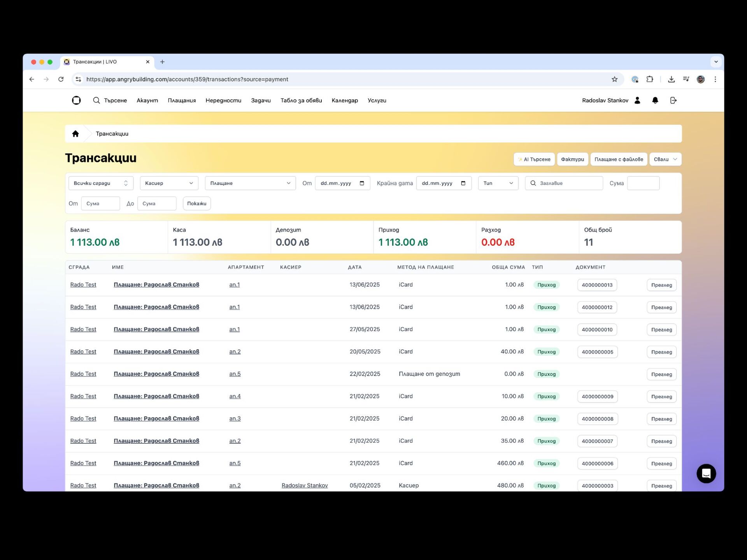Click the logout icon in navbar
Screen dimensions: 747x560
[673, 100]
